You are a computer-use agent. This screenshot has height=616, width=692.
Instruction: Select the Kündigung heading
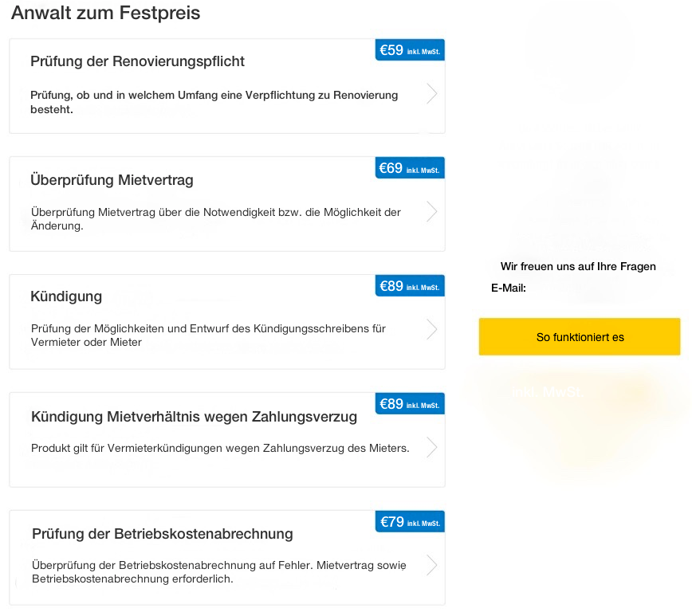tap(66, 296)
